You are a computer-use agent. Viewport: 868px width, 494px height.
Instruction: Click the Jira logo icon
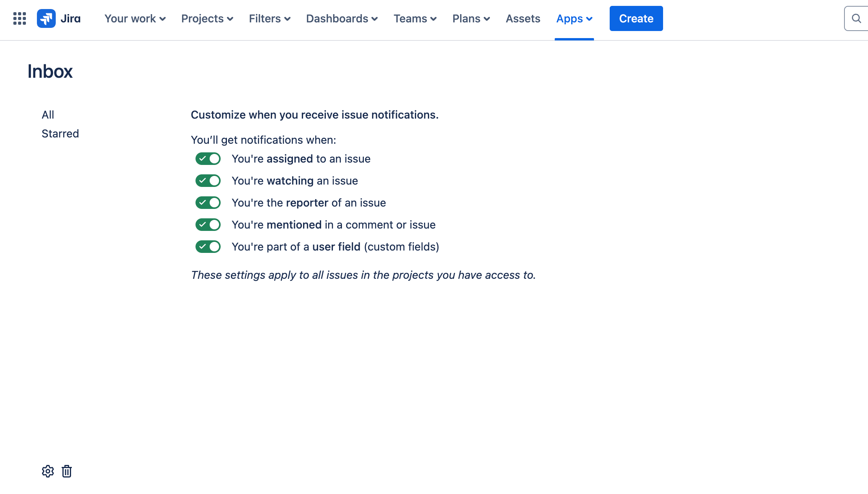(x=46, y=18)
